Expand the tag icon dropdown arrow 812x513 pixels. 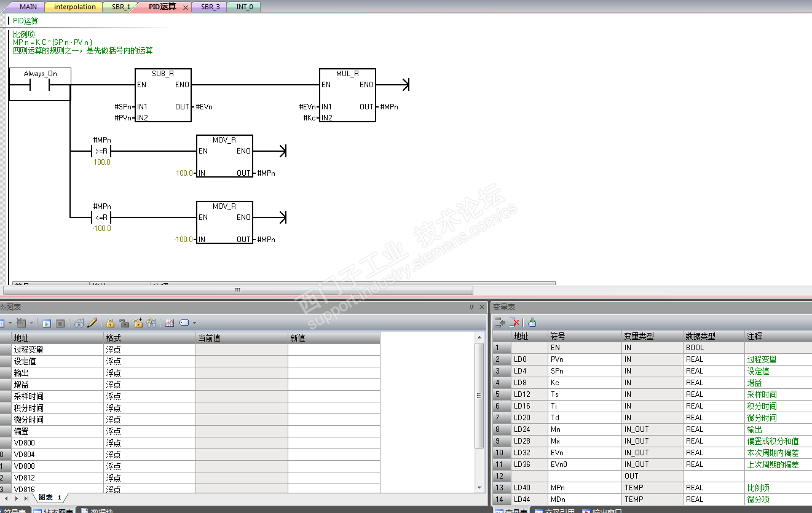tap(194, 323)
